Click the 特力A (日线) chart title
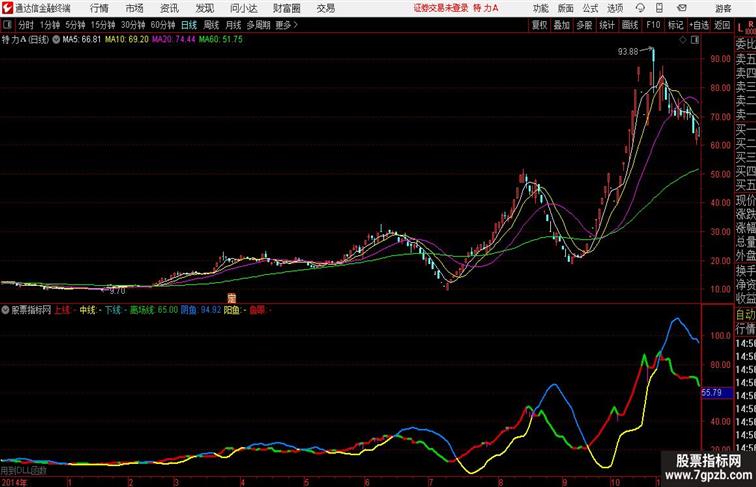The height and width of the screenshot is (487, 756). [26, 40]
